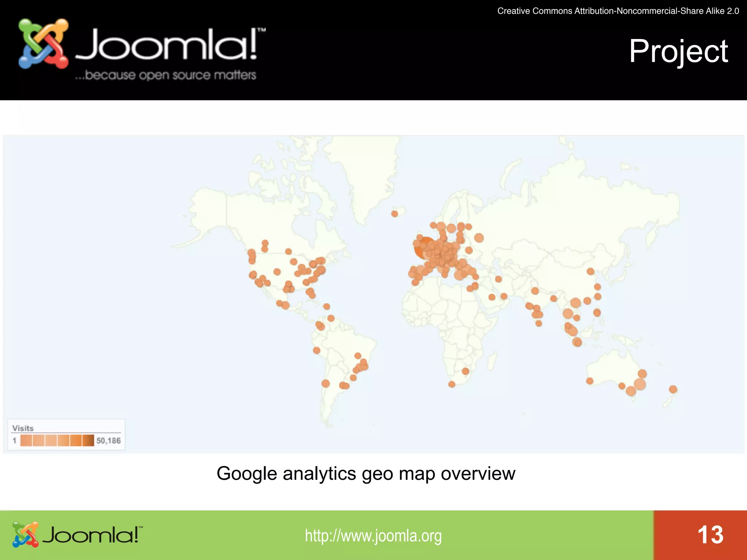Click the Joomla logo icon in header
747x560 pixels.
point(43,44)
